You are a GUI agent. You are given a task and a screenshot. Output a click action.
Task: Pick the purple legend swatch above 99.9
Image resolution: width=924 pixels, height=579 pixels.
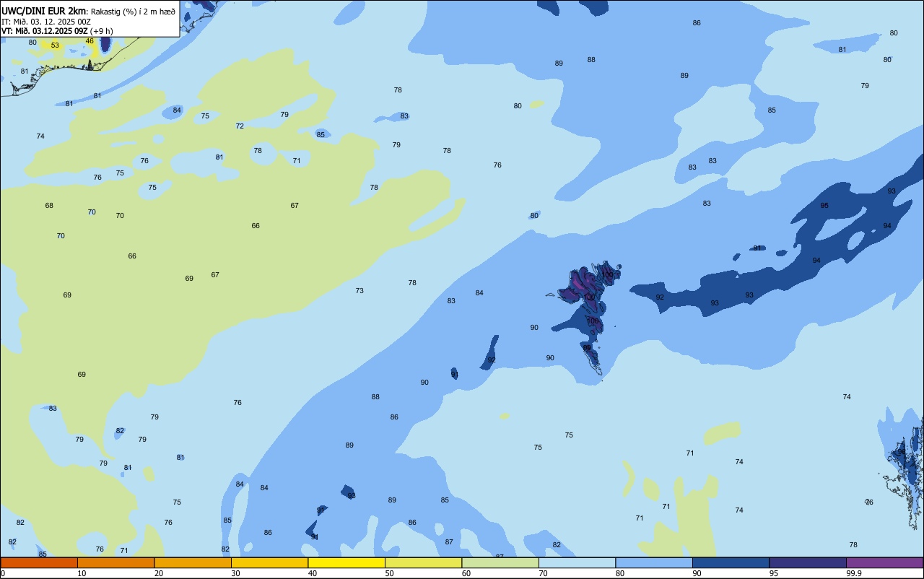884,562
